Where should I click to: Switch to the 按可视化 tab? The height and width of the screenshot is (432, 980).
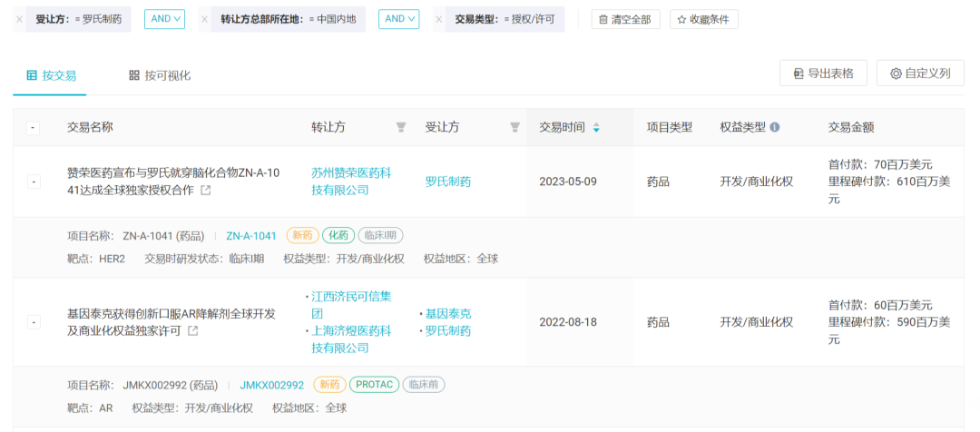160,75
